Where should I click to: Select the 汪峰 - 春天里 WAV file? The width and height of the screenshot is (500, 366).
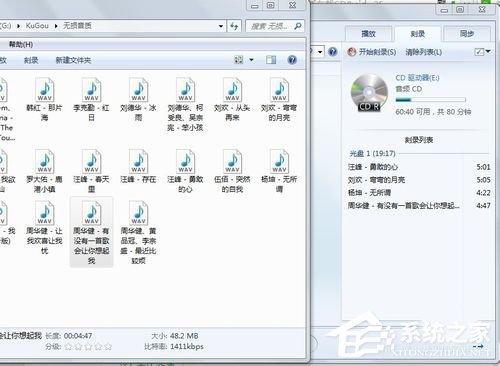tap(91, 171)
